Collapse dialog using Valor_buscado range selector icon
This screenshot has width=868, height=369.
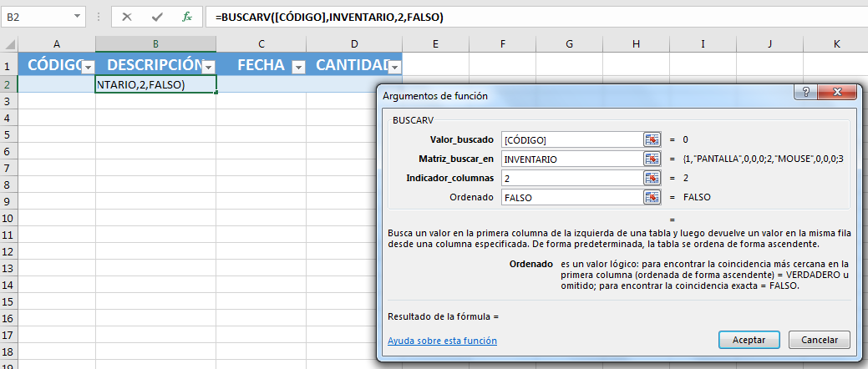[x=652, y=139]
